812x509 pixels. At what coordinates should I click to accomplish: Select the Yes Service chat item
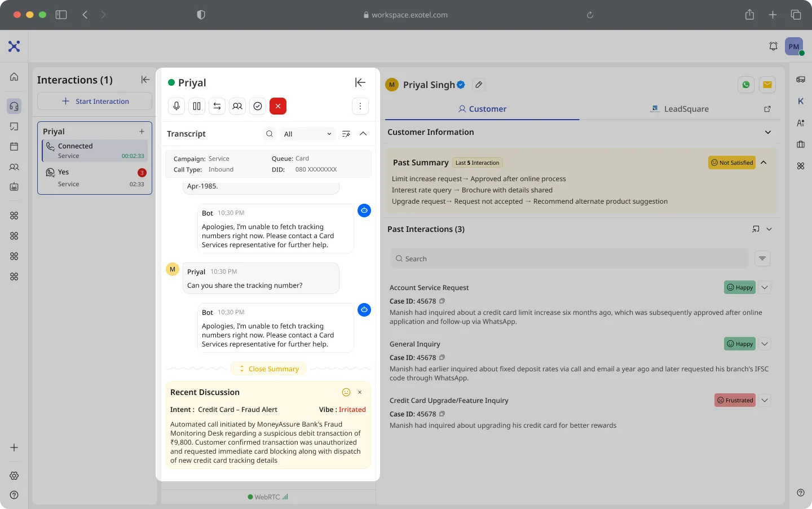pyautogui.click(x=95, y=178)
